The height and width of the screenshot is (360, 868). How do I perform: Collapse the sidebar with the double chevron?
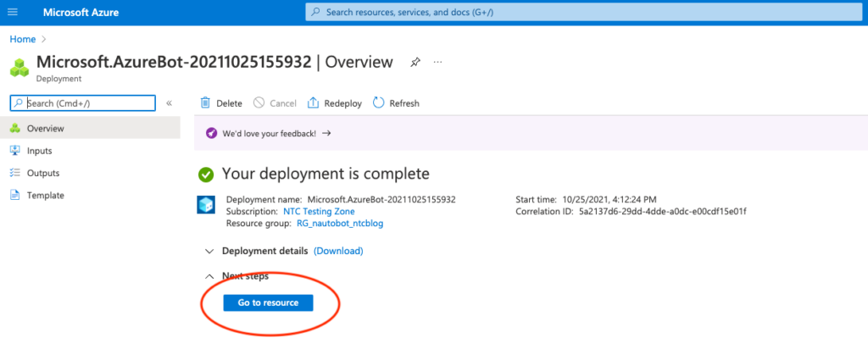[170, 102]
